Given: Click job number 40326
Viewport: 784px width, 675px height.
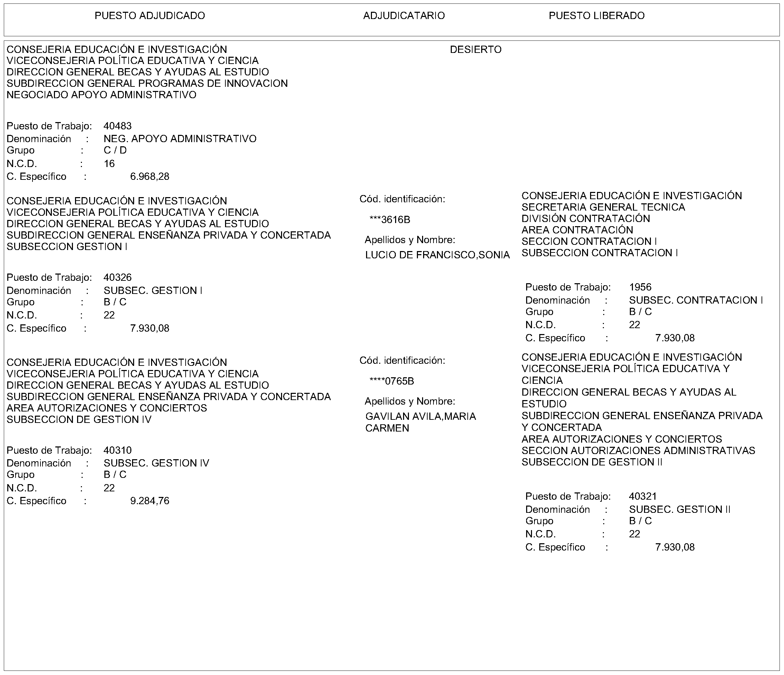Looking at the screenshot, I should coord(117,277).
